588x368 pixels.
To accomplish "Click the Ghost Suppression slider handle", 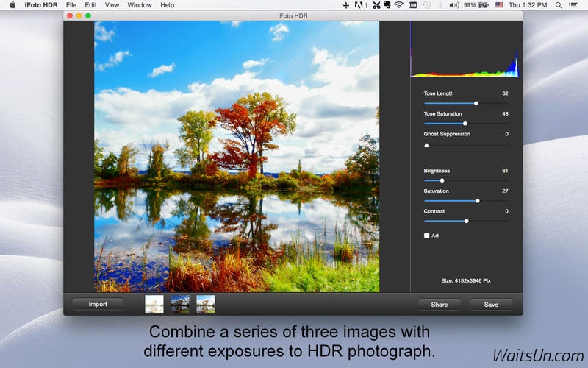I will tap(426, 145).
